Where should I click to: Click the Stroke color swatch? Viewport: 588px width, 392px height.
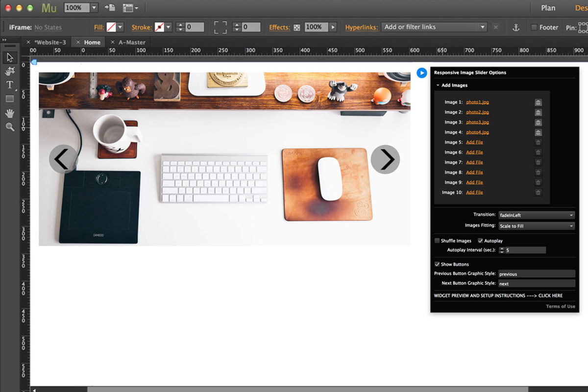tap(160, 27)
